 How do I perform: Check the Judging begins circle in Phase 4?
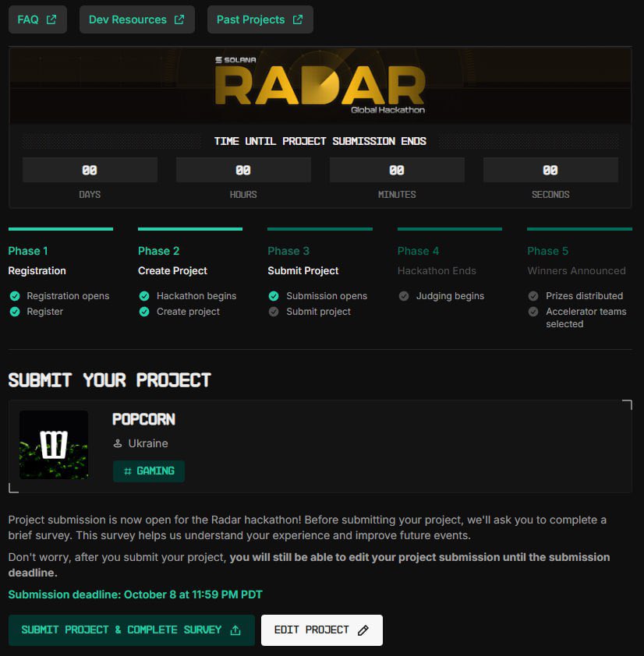pyautogui.click(x=404, y=296)
